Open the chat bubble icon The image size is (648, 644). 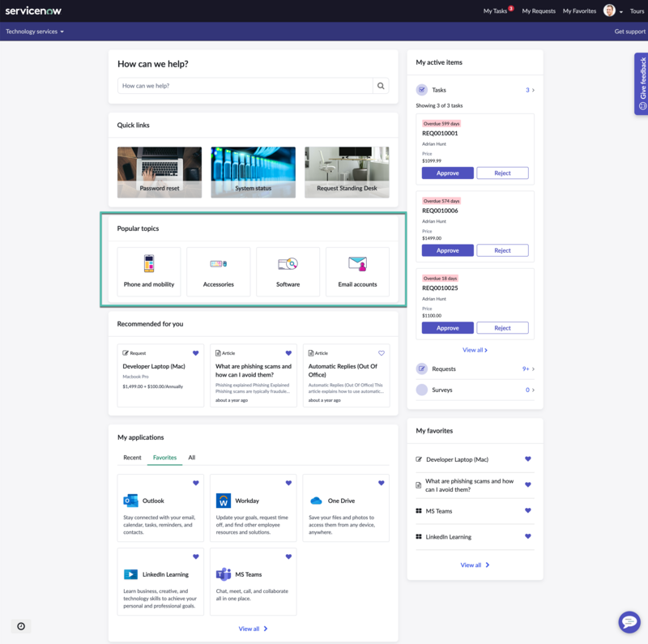coord(629,621)
